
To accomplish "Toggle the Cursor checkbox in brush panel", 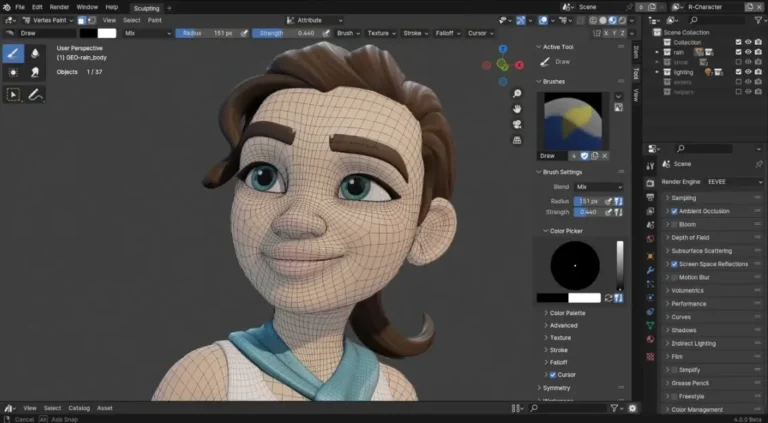I will [x=553, y=375].
